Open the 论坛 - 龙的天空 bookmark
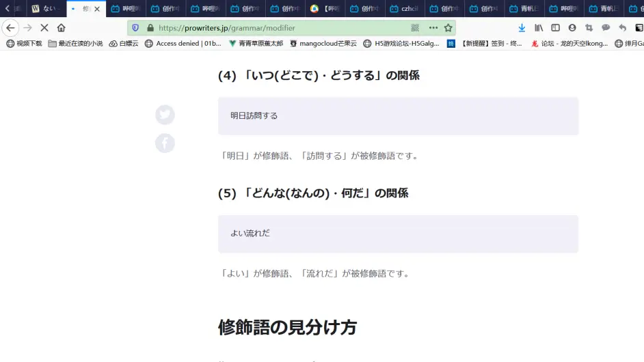 [569, 44]
